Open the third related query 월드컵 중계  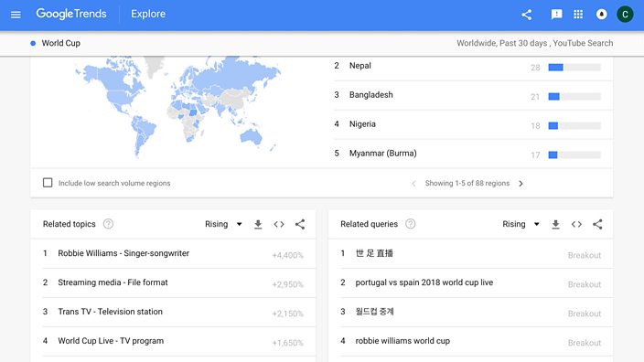pos(374,312)
